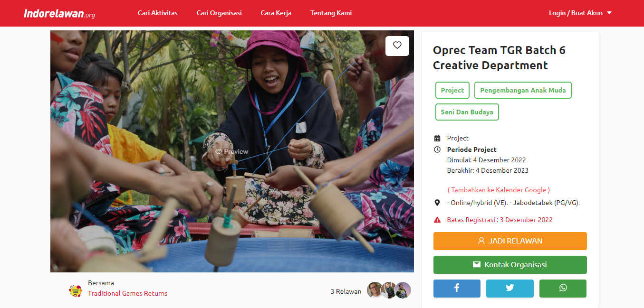Share on Facebook button
644x308 pixels.
point(457,288)
